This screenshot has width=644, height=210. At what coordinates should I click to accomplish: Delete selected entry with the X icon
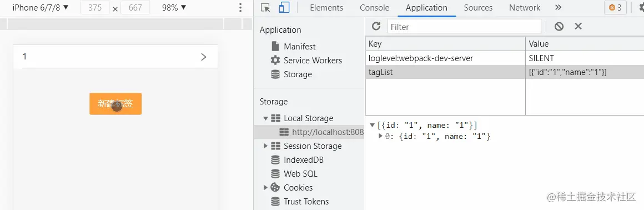pos(578,26)
